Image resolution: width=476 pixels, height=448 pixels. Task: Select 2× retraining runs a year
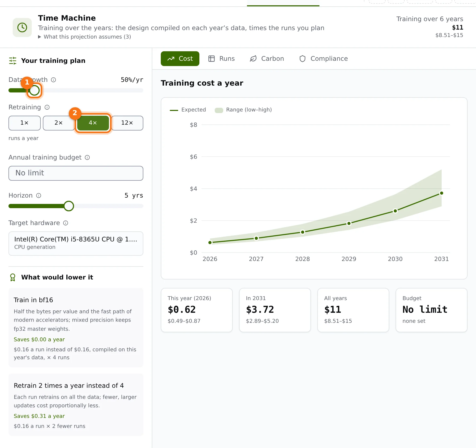click(59, 123)
